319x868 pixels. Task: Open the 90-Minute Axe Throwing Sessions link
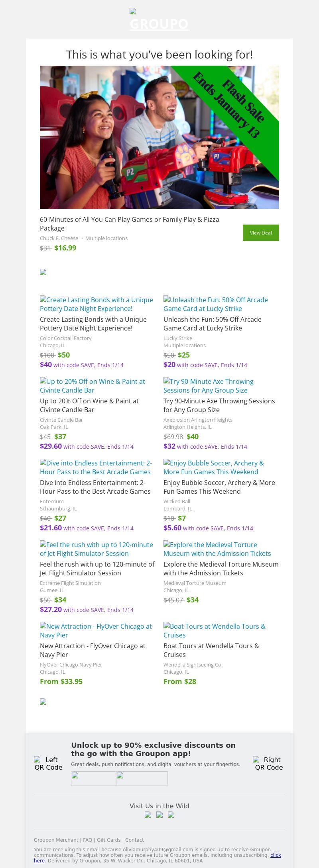(x=209, y=386)
